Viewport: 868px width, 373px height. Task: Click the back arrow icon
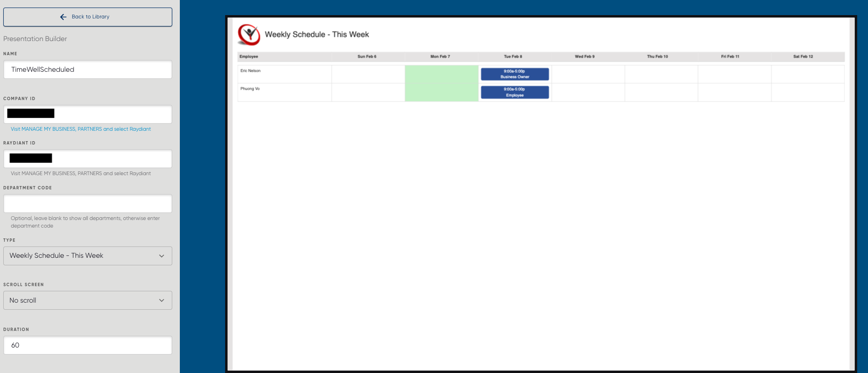click(63, 17)
